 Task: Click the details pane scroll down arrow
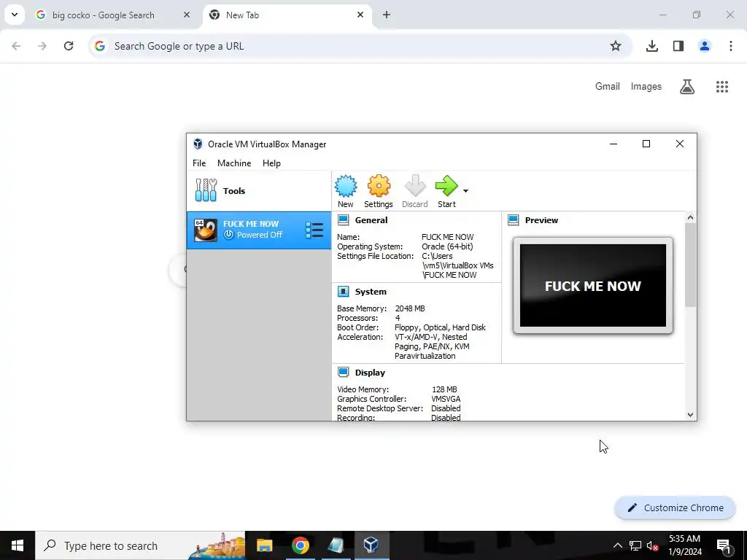click(690, 415)
